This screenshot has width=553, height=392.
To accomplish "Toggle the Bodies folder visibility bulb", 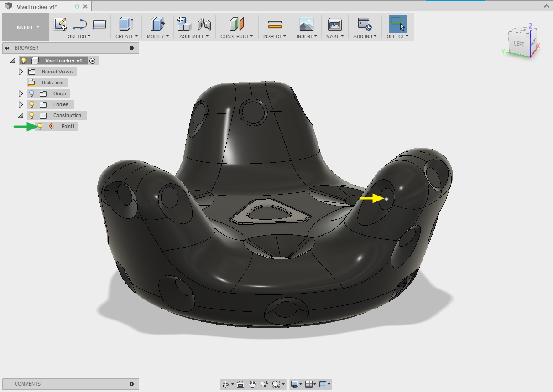I will pos(32,104).
